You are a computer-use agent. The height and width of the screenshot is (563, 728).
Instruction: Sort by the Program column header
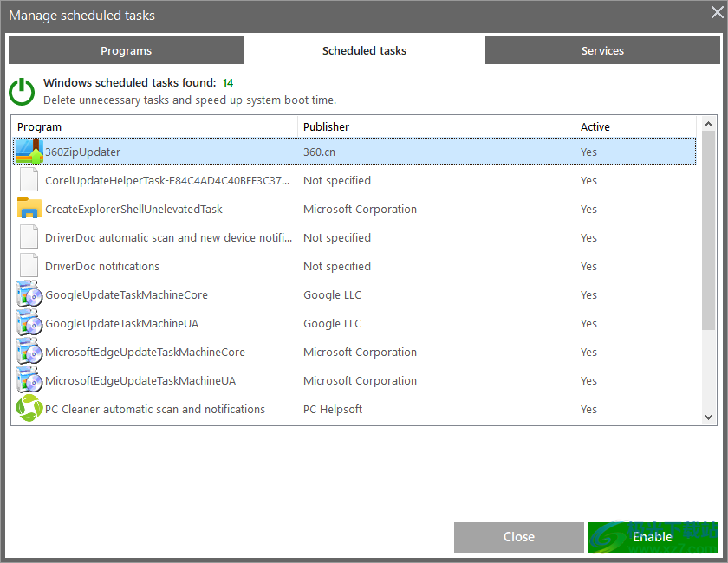click(154, 126)
